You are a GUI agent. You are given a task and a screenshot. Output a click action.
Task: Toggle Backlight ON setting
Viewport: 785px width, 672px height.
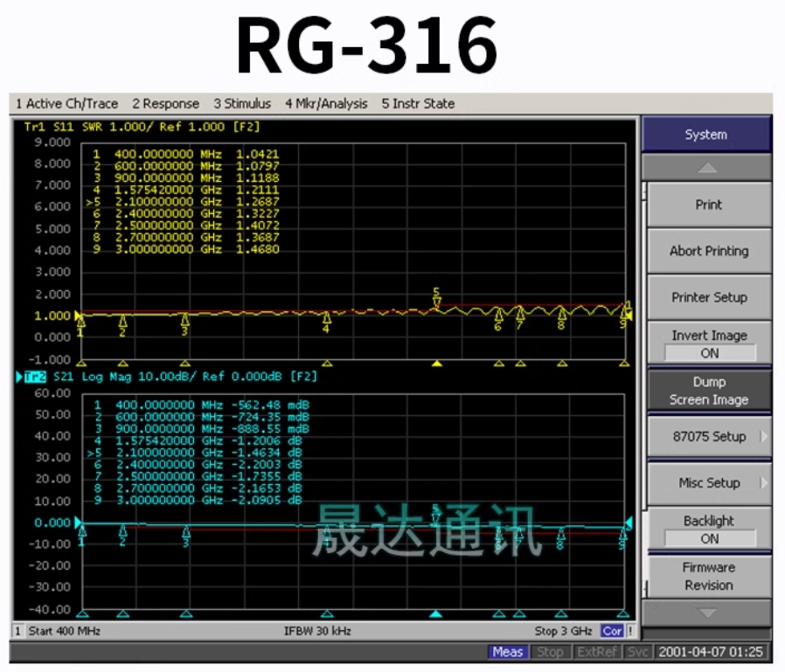point(708,530)
